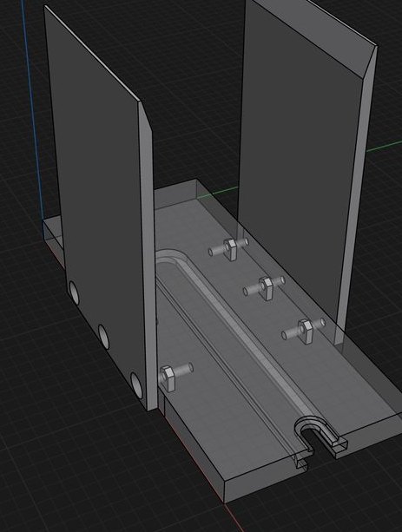Select the frontmost bolt near right panel
Image resolution: width=402 pixels, height=532 pixels.
point(303,330)
